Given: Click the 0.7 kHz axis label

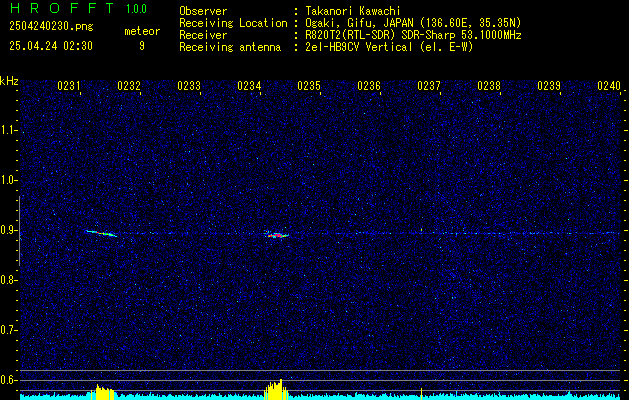Looking at the screenshot, I should (x=7, y=330).
